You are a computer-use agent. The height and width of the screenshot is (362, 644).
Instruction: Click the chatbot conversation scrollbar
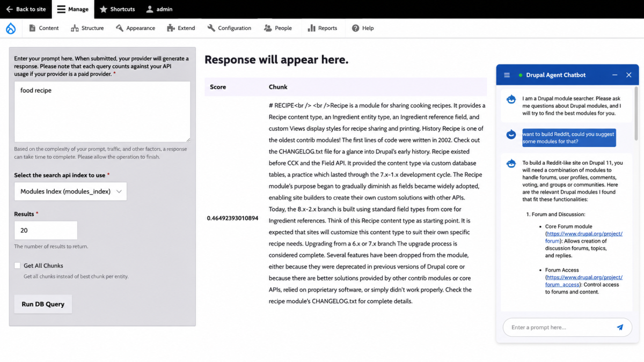(636, 113)
